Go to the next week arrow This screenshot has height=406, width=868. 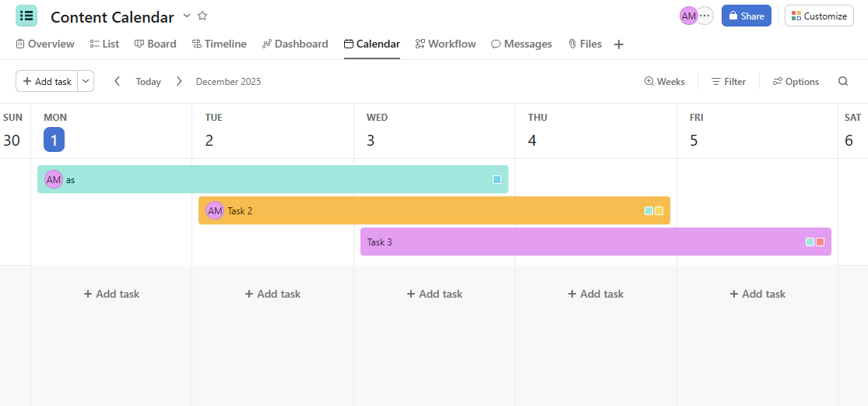pos(179,81)
